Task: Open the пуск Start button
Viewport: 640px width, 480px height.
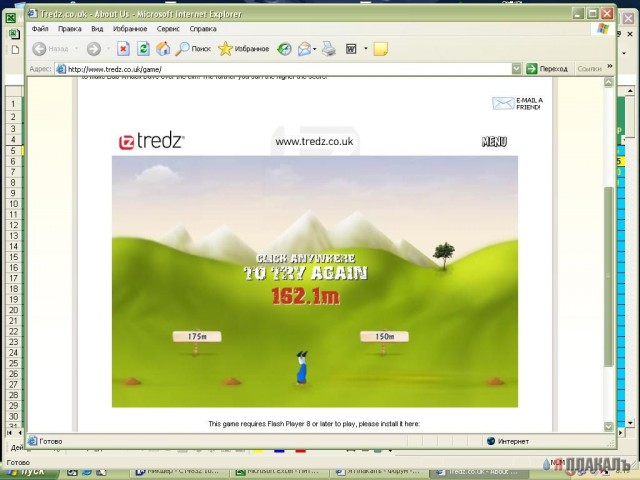Action: point(31,471)
